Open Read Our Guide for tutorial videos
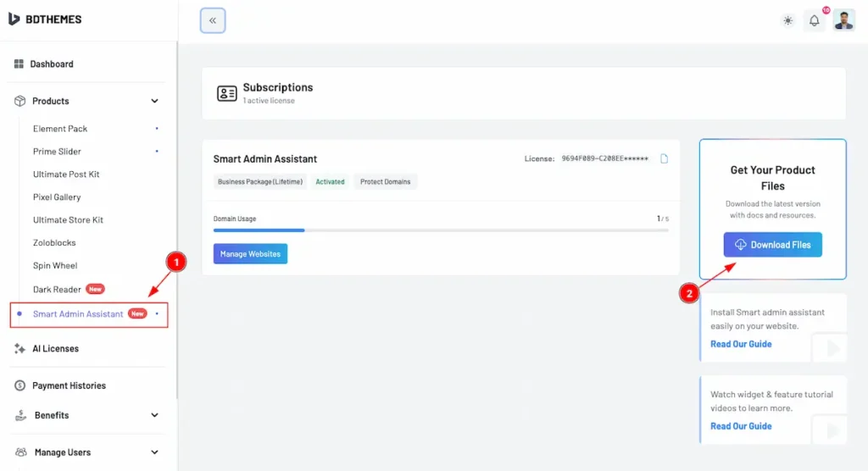 tap(741, 426)
